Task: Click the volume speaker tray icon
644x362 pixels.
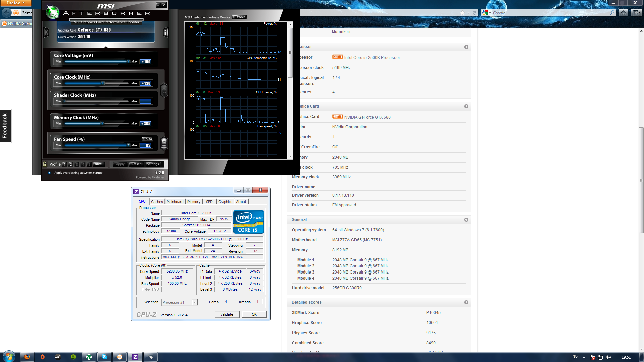Action: (x=608, y=357)
